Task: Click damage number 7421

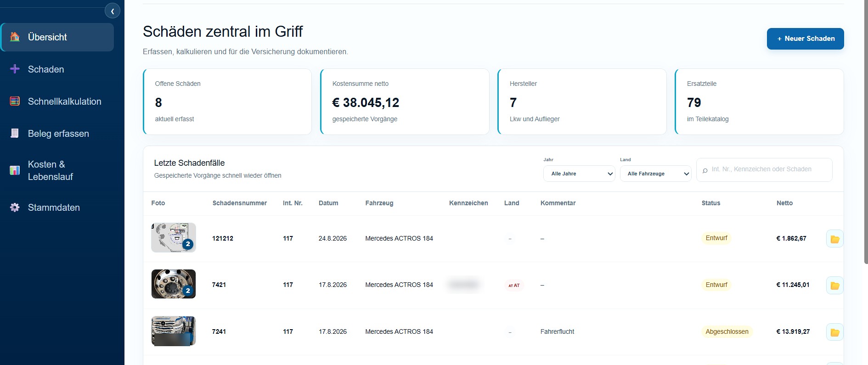Action: [219, 285]
